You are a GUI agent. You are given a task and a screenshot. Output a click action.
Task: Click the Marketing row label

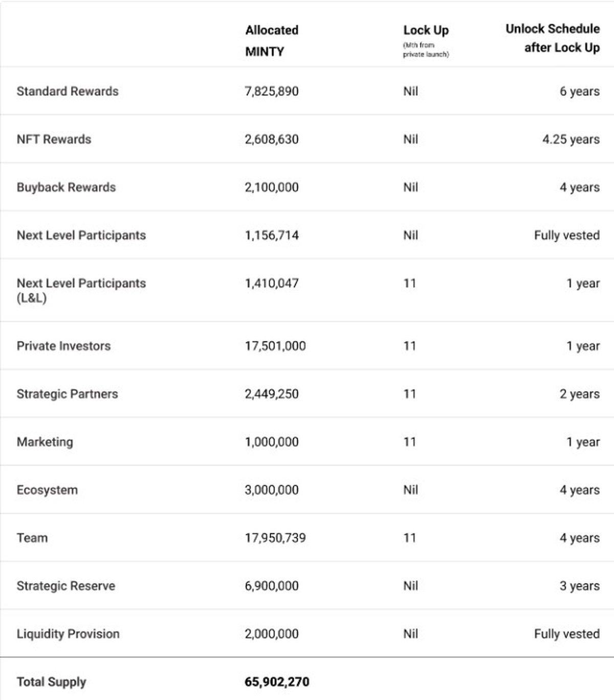tap(45, 442)
